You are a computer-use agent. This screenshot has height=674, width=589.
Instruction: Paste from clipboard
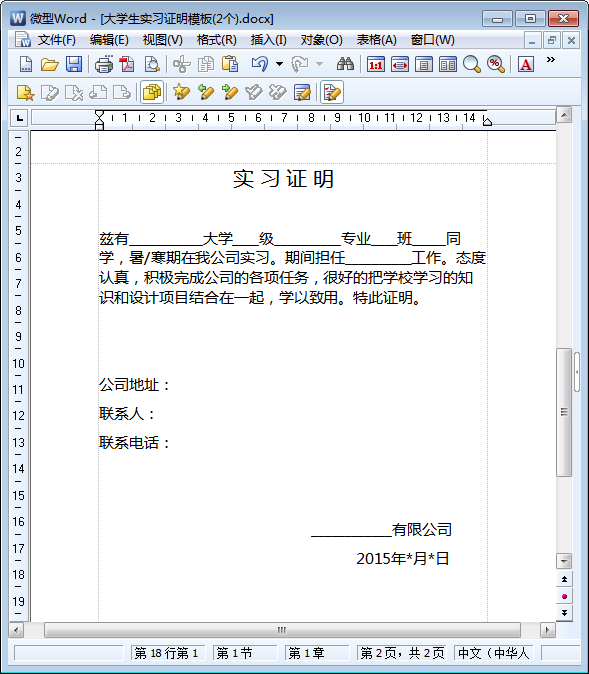click(x=230, y=64)
